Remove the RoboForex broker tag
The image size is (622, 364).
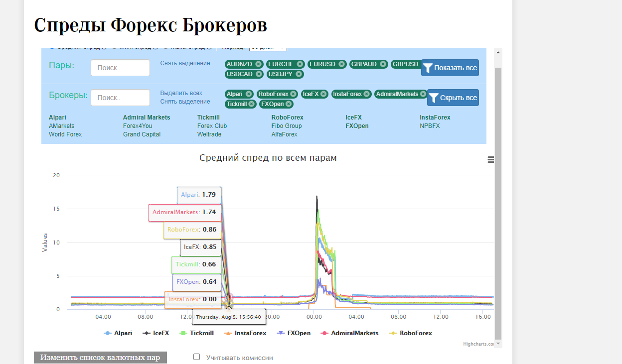293,94
